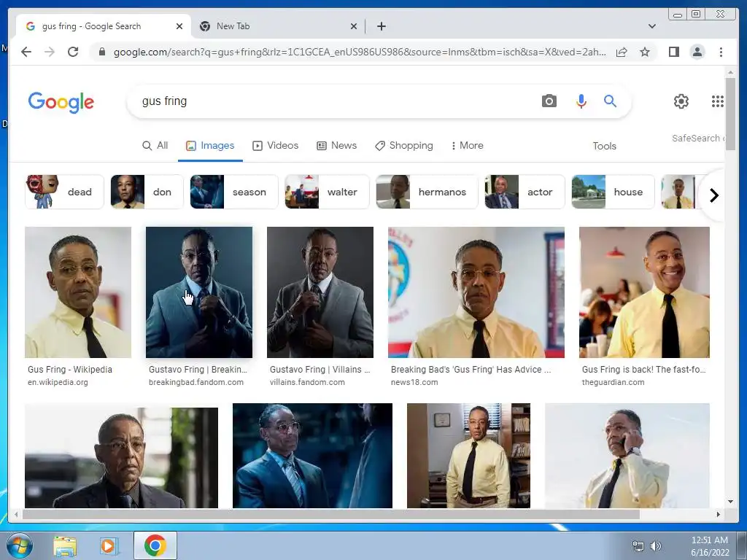Switch to the News tab
747x560 pixels.
[x=337, y=146]
